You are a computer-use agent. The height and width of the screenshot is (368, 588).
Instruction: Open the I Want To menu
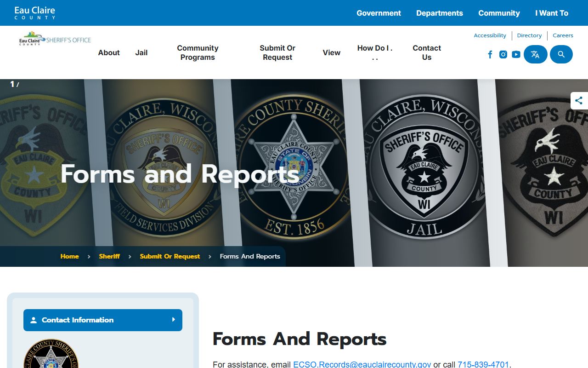click(552, 13)
